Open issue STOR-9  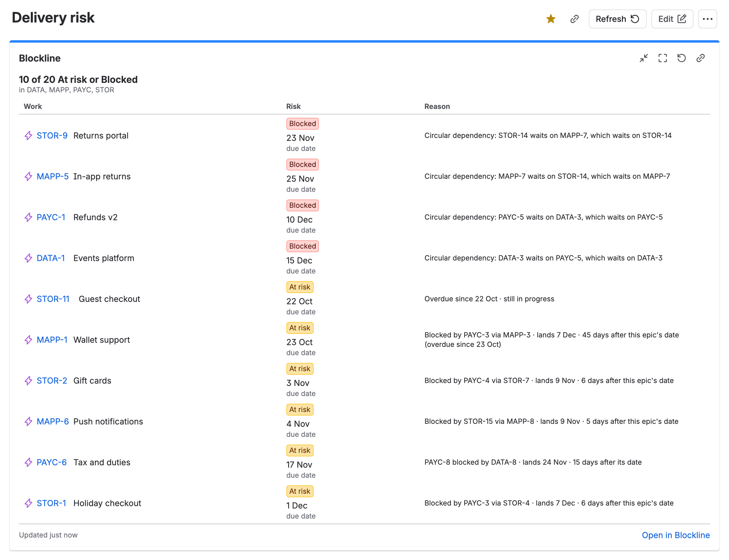[52, 136]
